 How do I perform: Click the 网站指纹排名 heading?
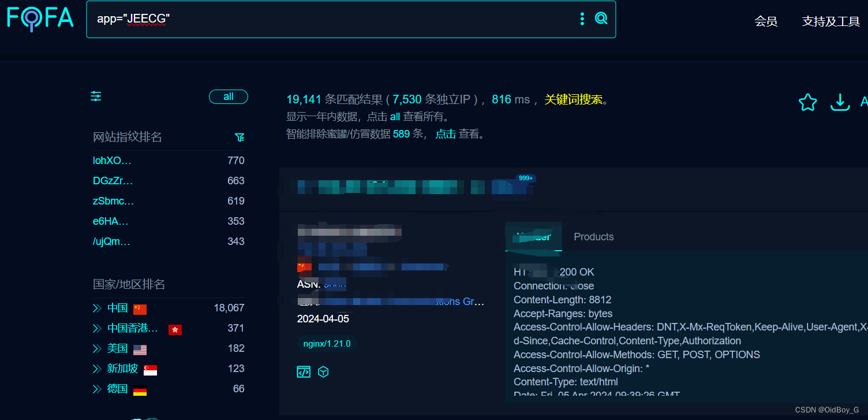128,137
